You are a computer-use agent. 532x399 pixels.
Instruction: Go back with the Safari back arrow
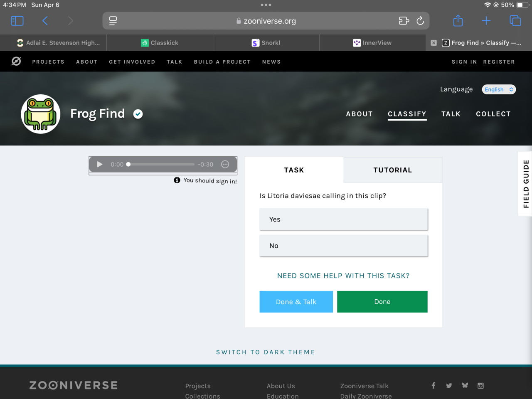point(45,21)
